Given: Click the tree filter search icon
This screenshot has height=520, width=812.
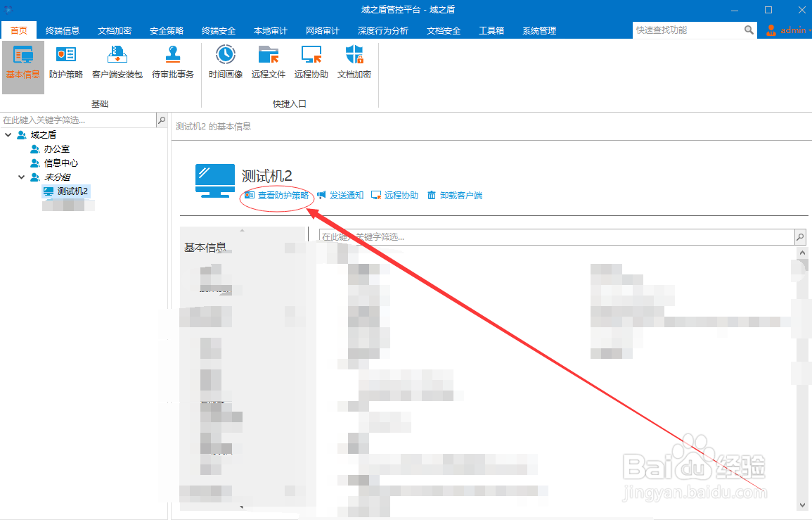Looking at the screenshot, I should [162, 120].
